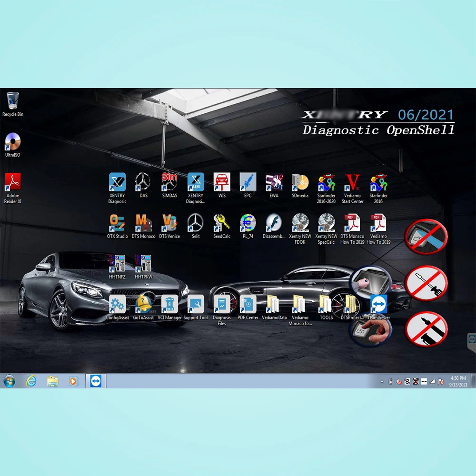Viewport: 476px width, 476px height.
Task: Launch TeamViewer desktop shortcut
Action: point(378,307)
